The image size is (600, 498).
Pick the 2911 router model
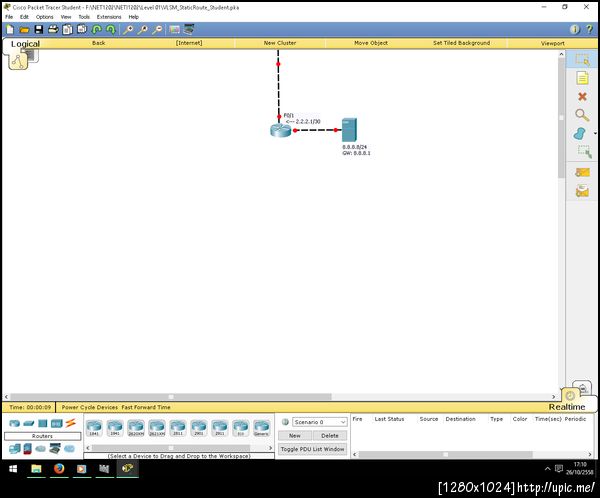click(x=220, y=428)
